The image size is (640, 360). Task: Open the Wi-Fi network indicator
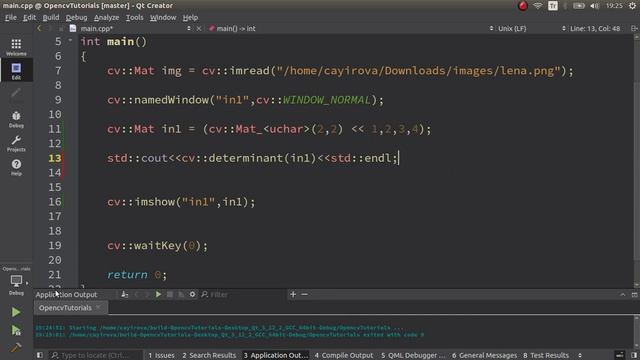pos(538,6)
